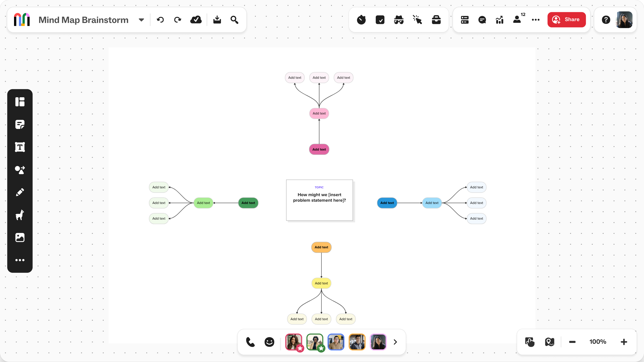Click the red Share button
644x362 pixels.
click(x=566, y=20)
